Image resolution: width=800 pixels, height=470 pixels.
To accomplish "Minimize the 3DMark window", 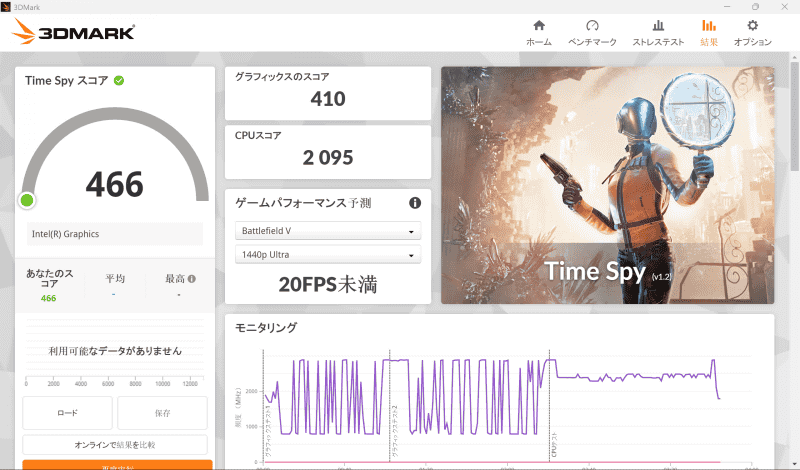I will click(727, 7).
